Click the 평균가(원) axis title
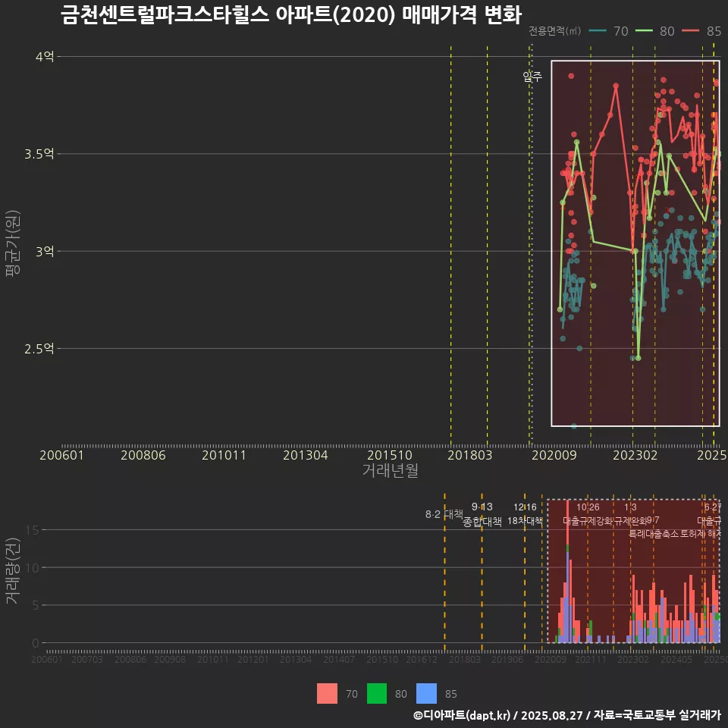The image size is (728, 728). point(13,243)
